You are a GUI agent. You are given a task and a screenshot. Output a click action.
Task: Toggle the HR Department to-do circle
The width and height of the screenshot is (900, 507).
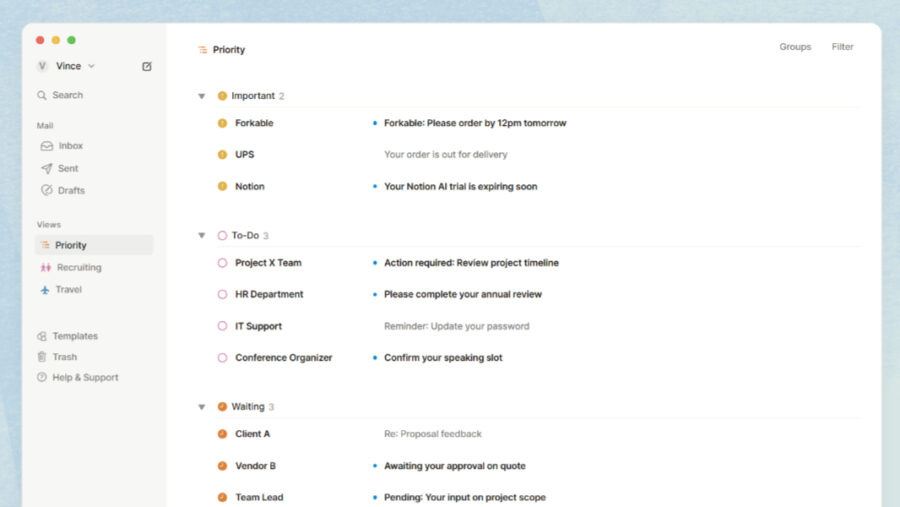coord(222,295)
